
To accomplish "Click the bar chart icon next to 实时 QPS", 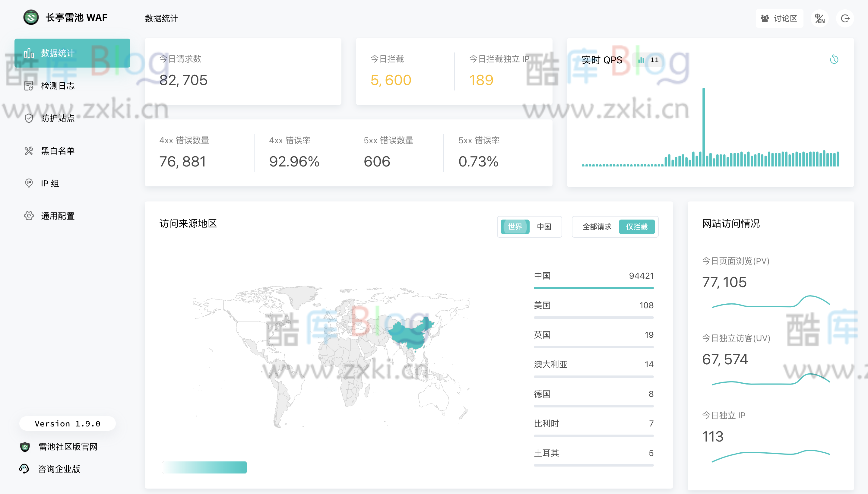I will [641, 60].
